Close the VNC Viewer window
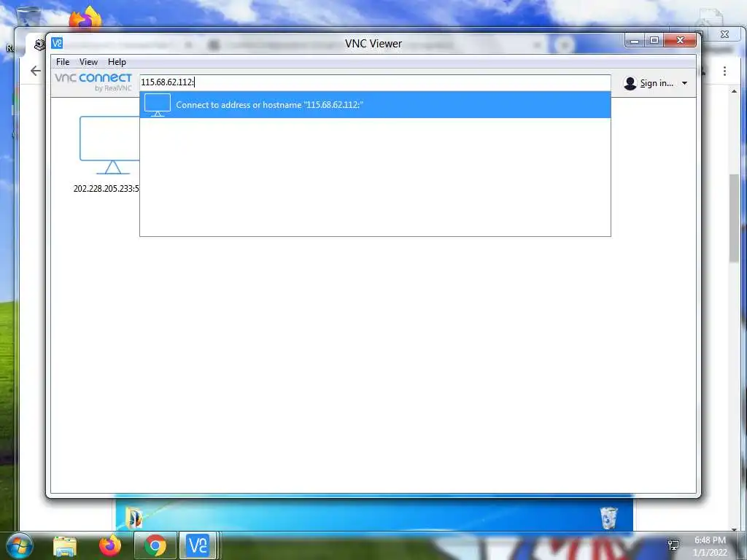The image size is (747, 560). coord(681,41)
